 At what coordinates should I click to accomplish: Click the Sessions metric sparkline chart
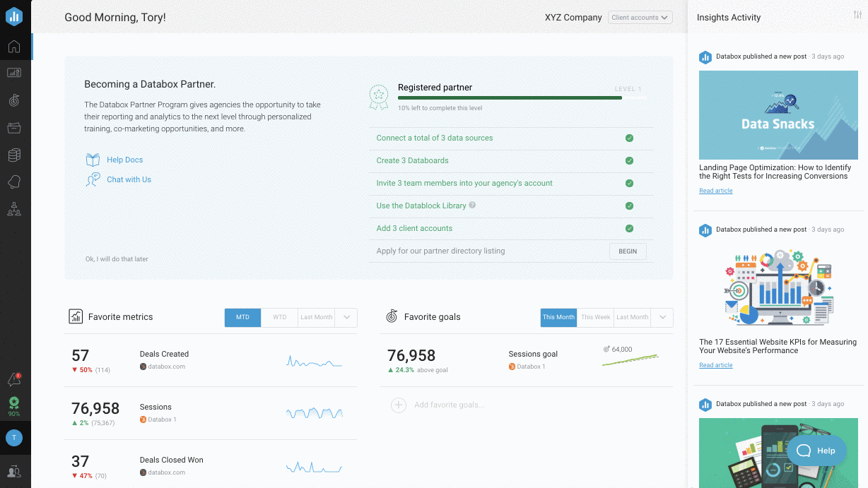[x=314, y=413]
